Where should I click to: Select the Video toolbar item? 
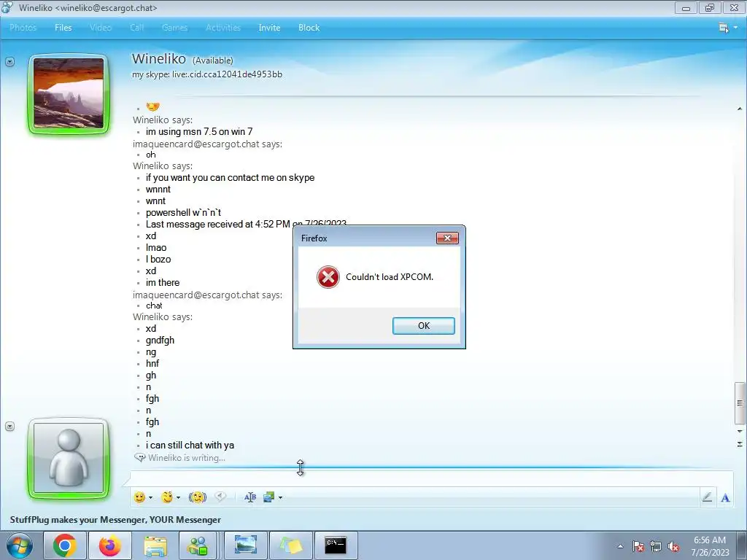tap(101, 28)
